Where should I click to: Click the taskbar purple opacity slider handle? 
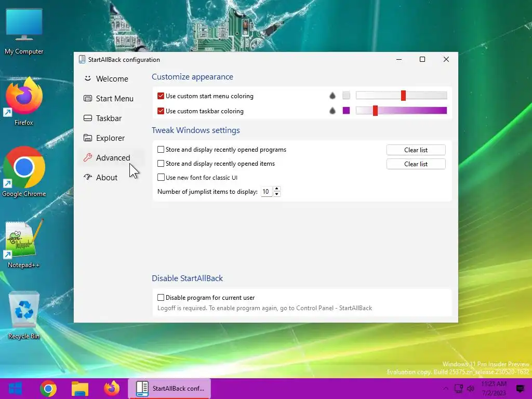[x=375, y=111]
